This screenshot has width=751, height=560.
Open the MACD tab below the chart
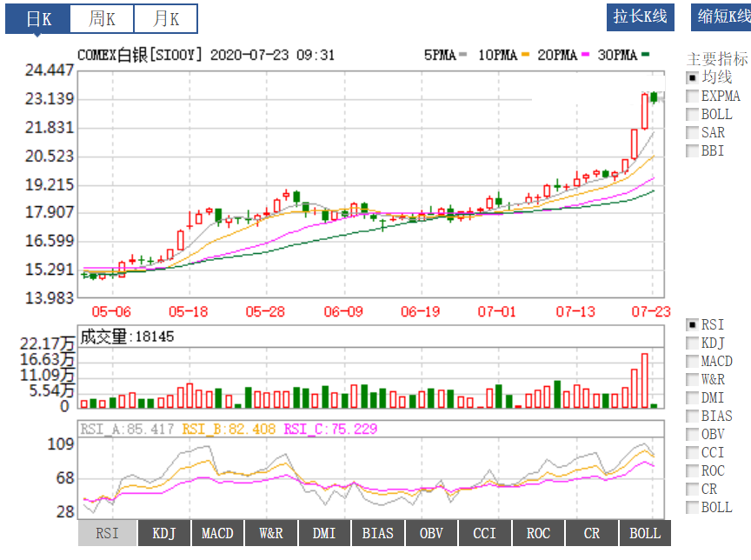[217, 533]
